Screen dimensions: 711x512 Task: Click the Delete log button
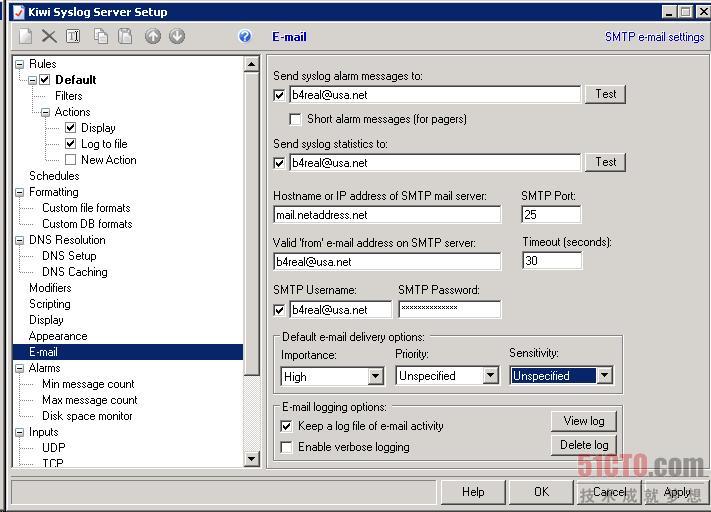[584, 445]
